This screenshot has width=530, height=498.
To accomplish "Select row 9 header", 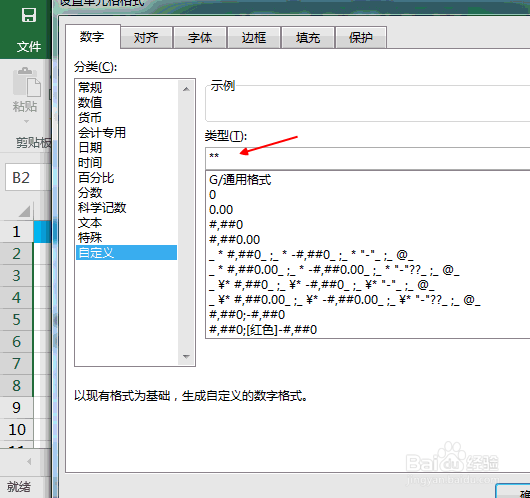I will pyautogui.click(x=16, y=407).
